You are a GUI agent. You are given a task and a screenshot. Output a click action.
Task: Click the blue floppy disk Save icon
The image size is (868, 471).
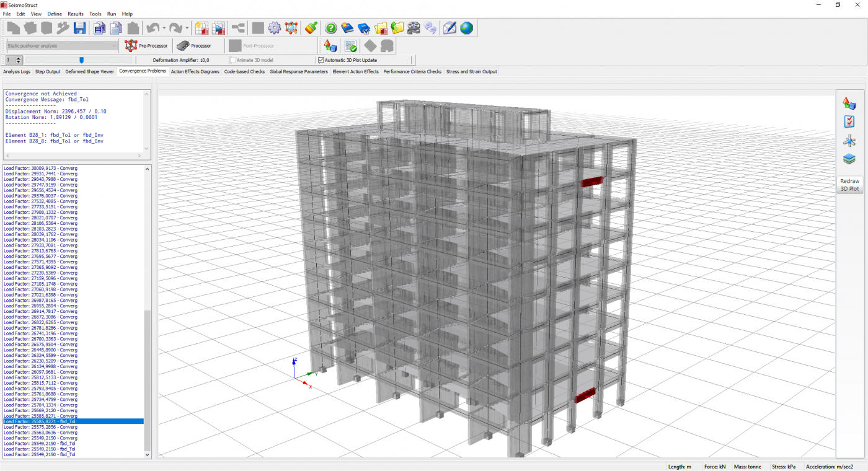tap(79, 28)
